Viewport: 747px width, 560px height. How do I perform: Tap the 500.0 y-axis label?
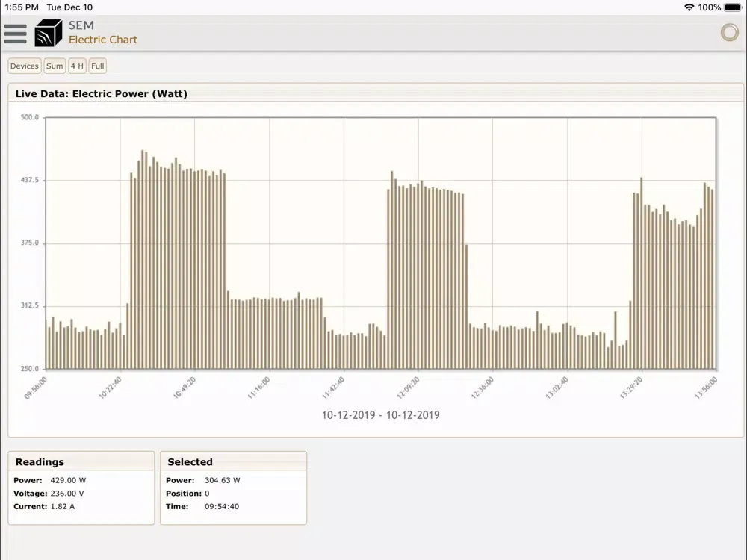coord(30,117)
